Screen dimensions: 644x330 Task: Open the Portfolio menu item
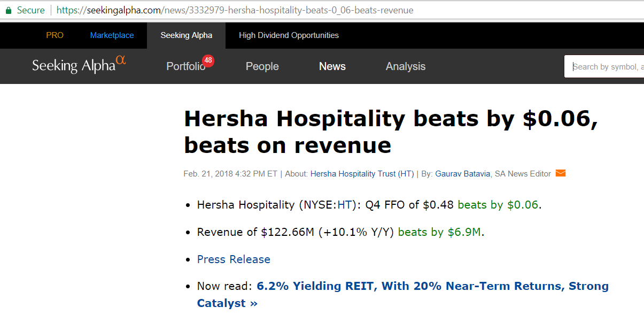tap(185, 66)
